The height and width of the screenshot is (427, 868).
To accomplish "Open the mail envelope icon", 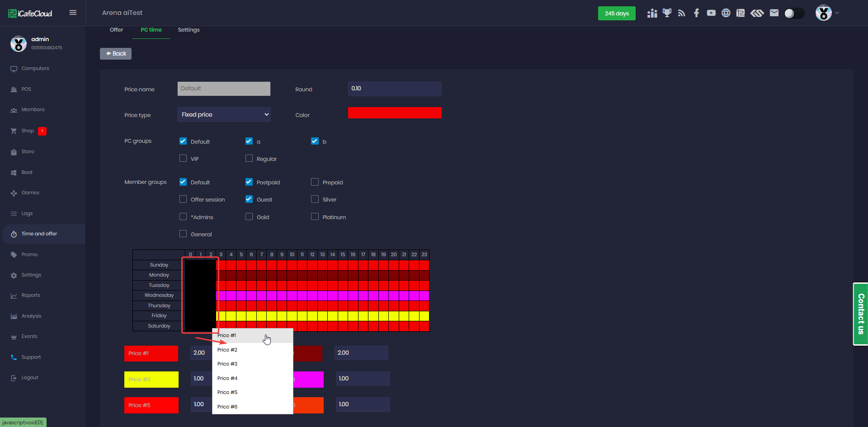I will point(774,13).
